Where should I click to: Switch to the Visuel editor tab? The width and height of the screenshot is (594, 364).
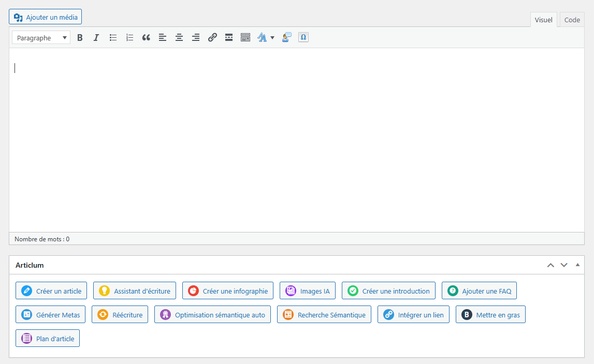[543, 20]
